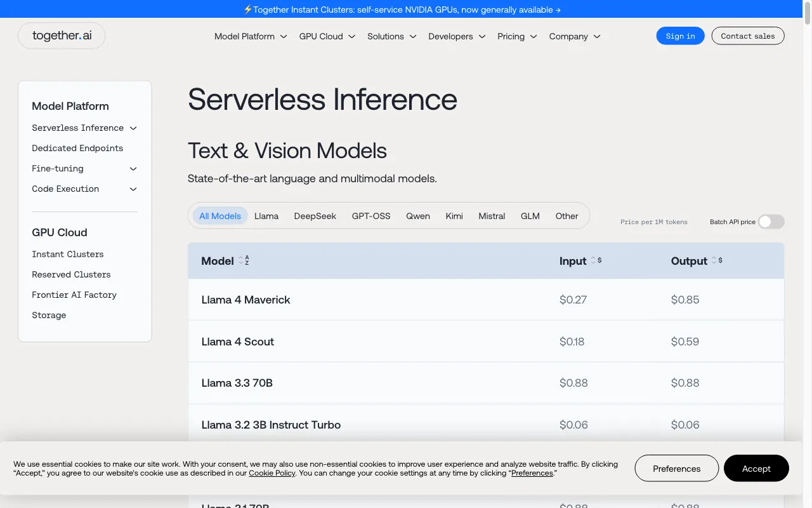812x508 pixels.
Task: Click the Text & Vision Models heading
Action: [x=287, y=151]
